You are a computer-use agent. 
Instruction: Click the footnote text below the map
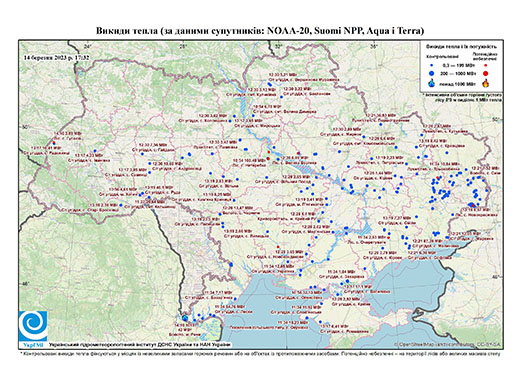pyautogui.click(x=261, y=353)
